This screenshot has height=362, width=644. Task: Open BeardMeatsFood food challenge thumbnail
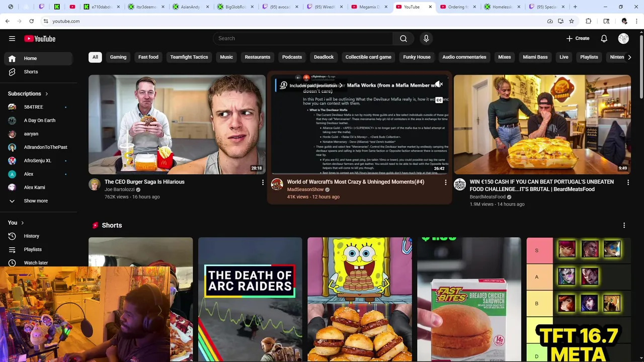pyautogui.click(x=542, y=125)
